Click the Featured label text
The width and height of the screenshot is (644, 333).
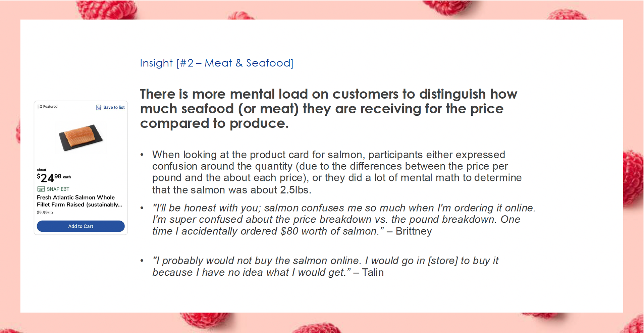click(x=50, y=107)
